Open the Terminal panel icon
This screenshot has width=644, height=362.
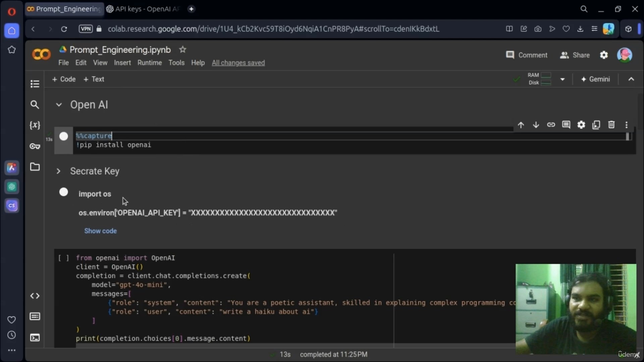tap(35, 337)
